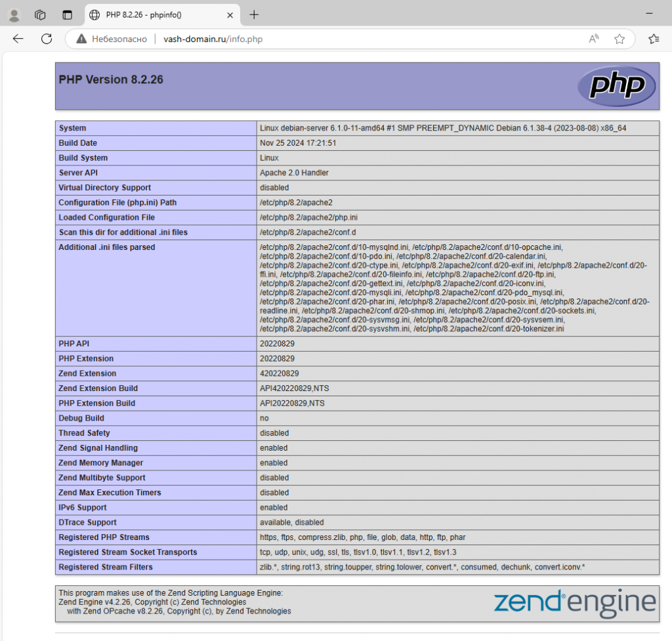Open a new browser tab
672x641 pixels.
pos(254,15)
